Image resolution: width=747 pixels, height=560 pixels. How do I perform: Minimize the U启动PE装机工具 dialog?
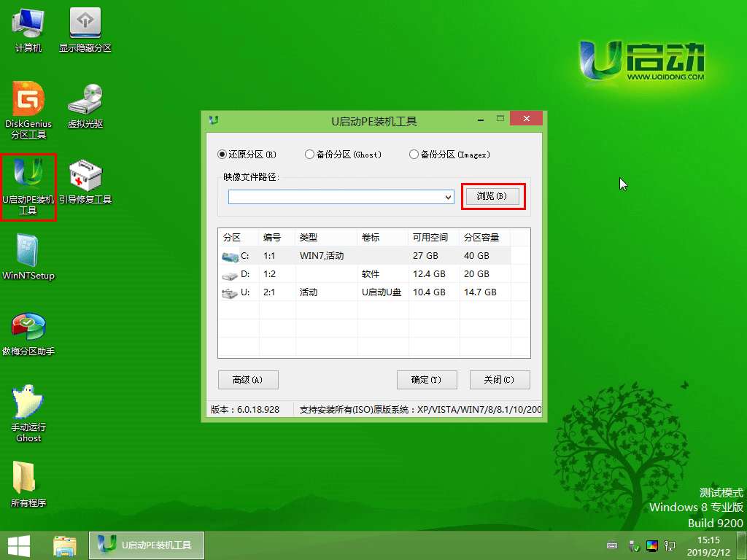pyautogui.click(x=481, y=119)
